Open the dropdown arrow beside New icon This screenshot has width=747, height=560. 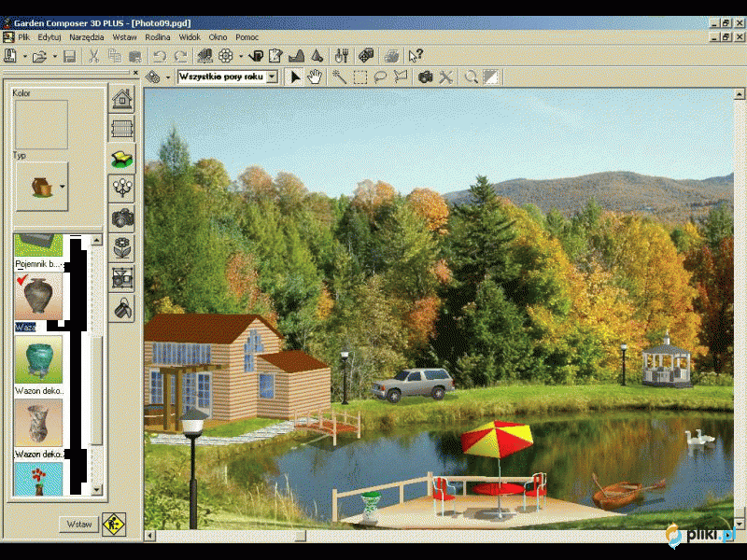(x=24, y=56)
